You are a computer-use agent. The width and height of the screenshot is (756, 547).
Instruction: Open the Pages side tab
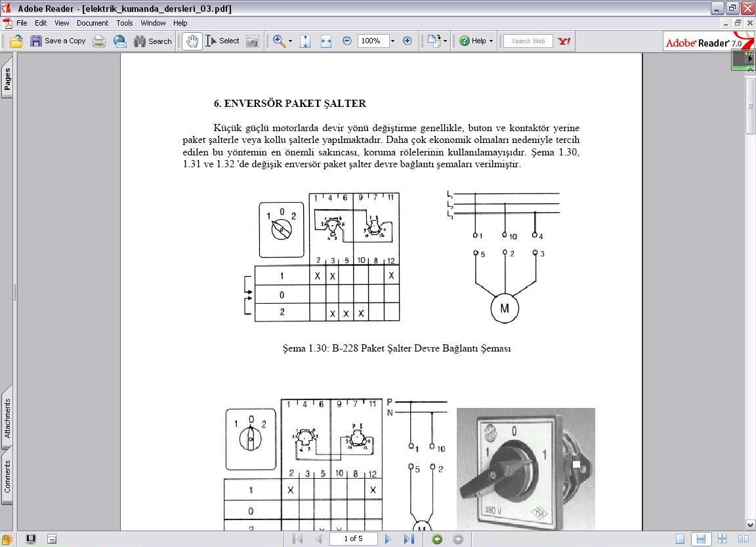tap(7, 79)
